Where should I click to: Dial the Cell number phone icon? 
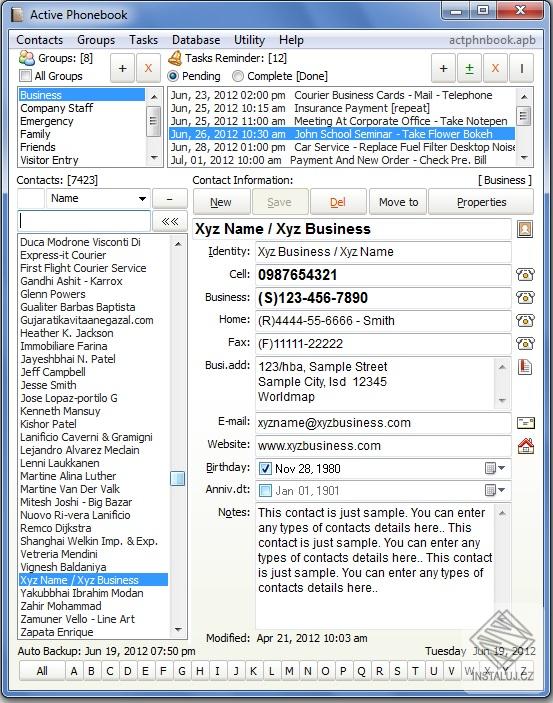525,274
